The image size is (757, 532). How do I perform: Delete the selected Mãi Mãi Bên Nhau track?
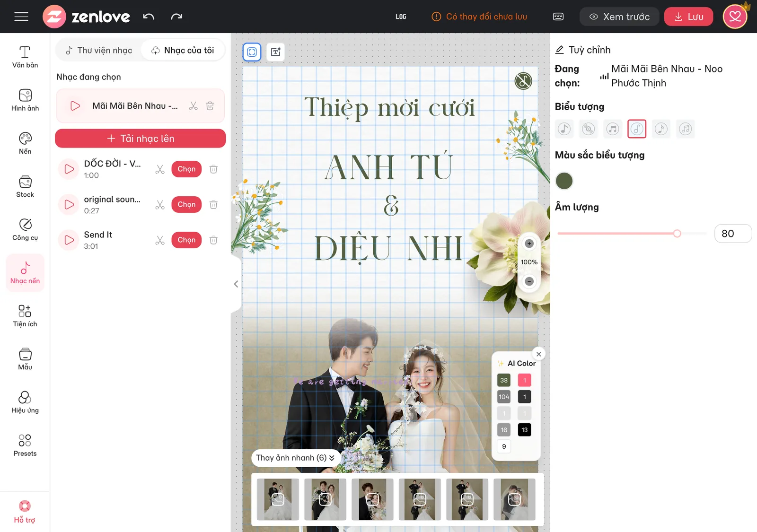coord(210,106)
